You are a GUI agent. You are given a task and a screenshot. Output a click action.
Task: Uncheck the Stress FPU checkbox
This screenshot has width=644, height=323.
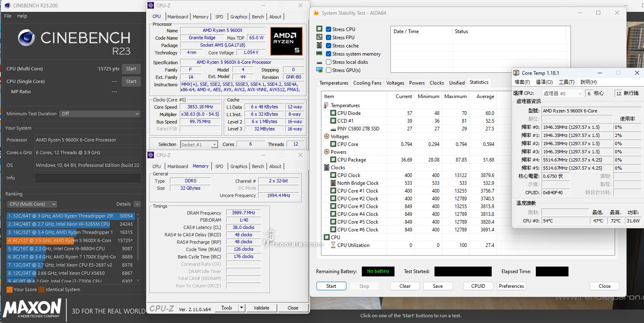pos(328,37)
